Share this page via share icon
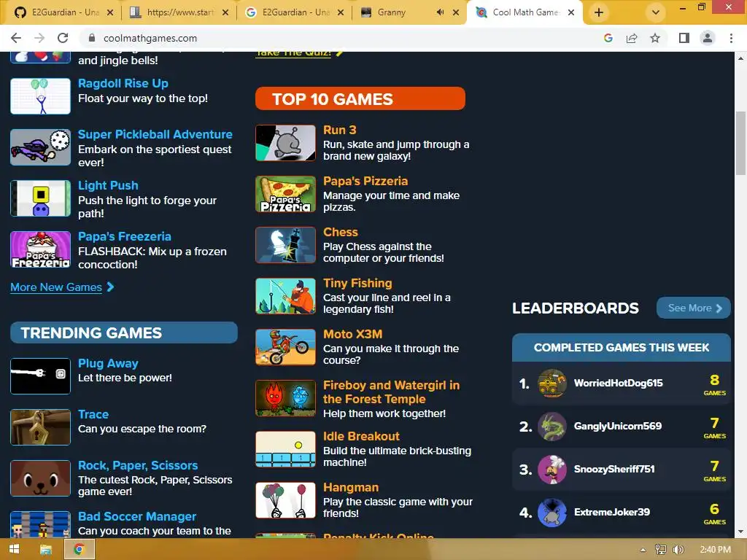 click(632, 38)
